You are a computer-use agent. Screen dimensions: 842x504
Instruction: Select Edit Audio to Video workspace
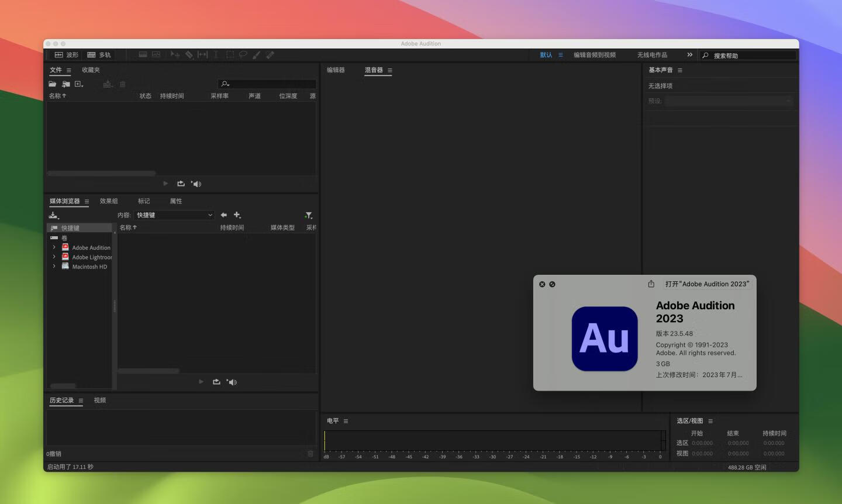[595, 55]
